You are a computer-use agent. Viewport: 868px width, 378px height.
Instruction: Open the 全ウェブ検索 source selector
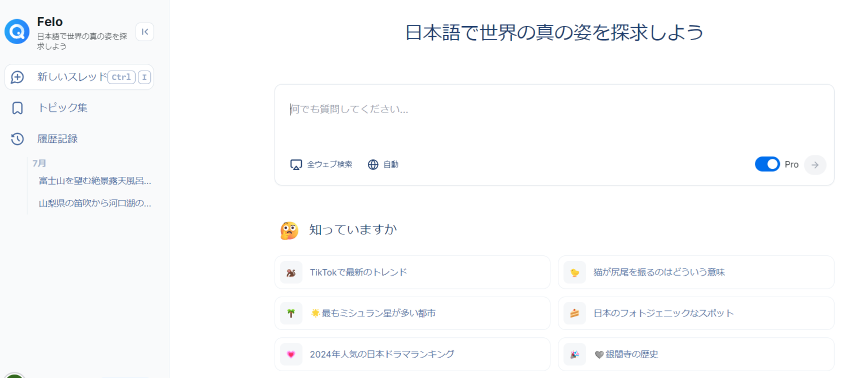point(321,164)
